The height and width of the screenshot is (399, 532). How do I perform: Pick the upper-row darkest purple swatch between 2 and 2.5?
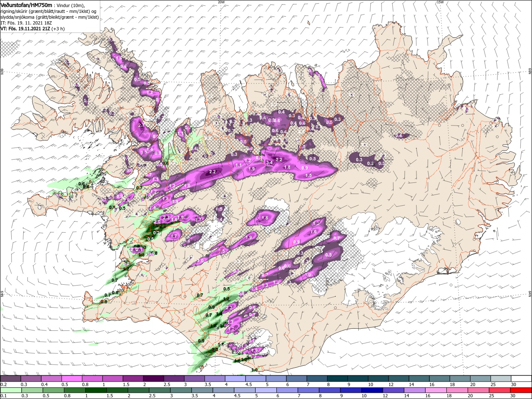(x=153, y=378)
